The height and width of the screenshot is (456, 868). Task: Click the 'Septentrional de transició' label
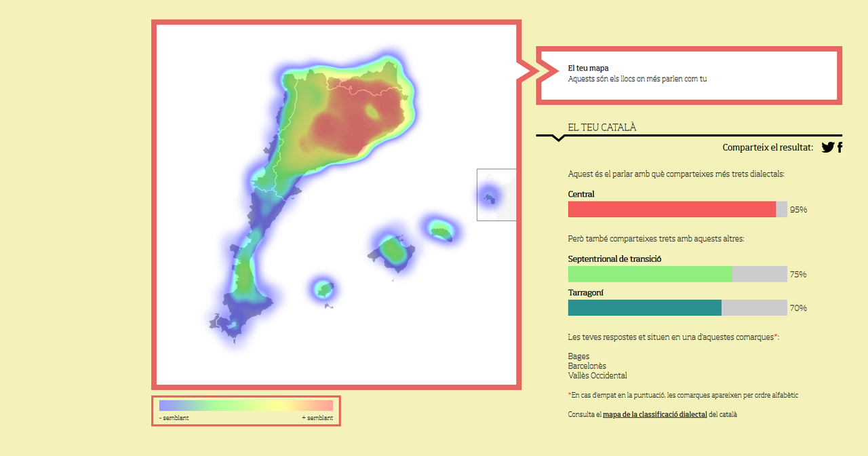click(614, 259)
